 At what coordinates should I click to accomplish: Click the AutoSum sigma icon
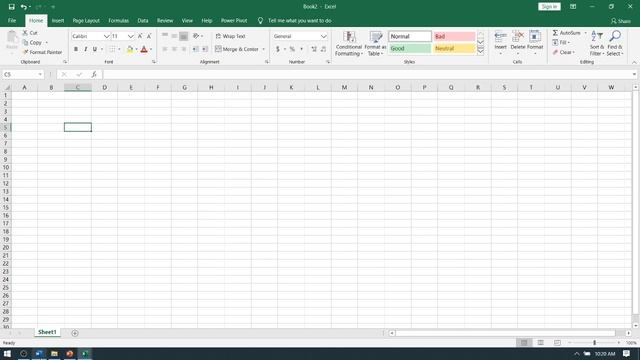[x=555, y=33]
